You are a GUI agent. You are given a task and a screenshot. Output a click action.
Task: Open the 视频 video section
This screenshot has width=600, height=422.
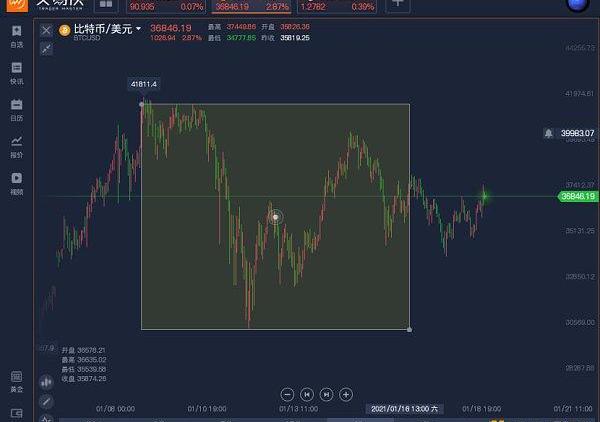coord(16,182)
